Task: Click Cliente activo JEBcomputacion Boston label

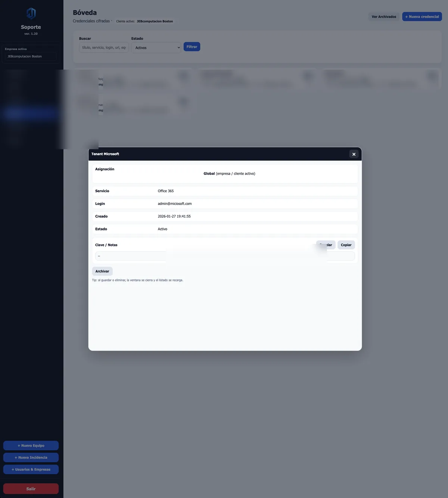Action: click(x=144, y=21)
